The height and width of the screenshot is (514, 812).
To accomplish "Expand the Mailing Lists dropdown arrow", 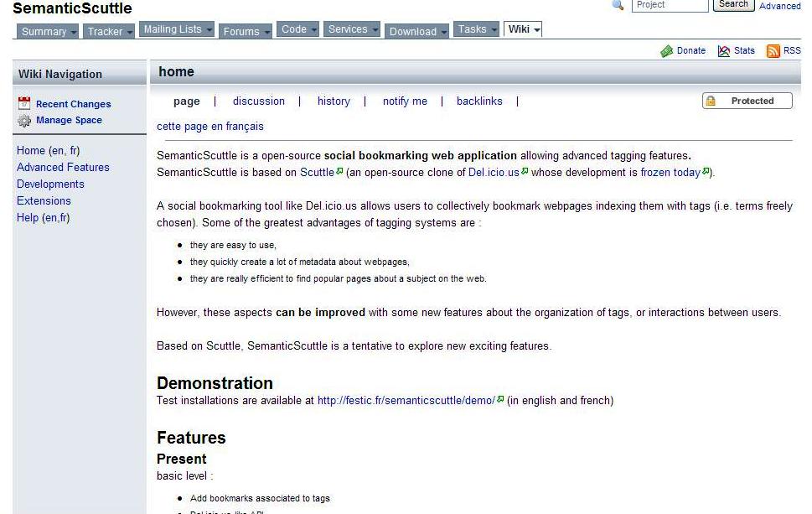I will (x=209, y=30).
